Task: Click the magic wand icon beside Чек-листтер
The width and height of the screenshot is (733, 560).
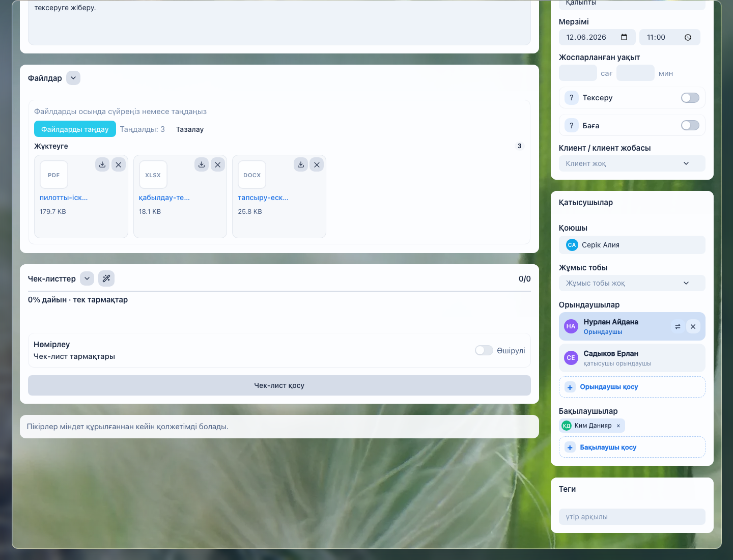Action: tap(106, 278)
